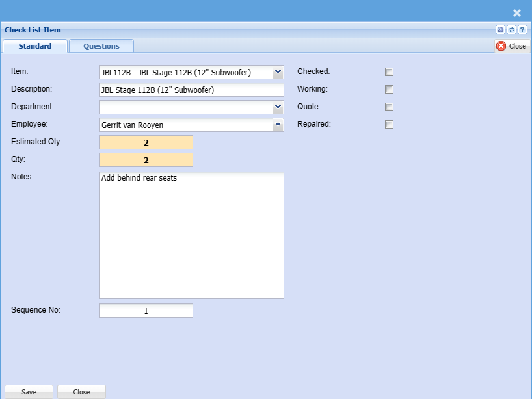This screenshot has width=532, height=399.
Task: Click the Repaired: label
Action: [x=314, y=124]
